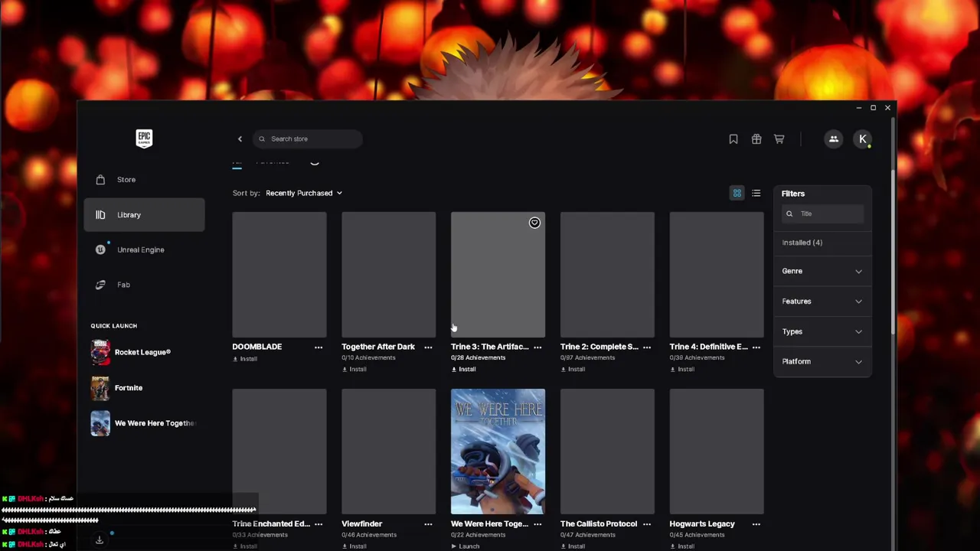Click the Trine 4: Definitive Edition title
Image resolution: width=980 pixels, height=551 pixels.
(709, 347)
